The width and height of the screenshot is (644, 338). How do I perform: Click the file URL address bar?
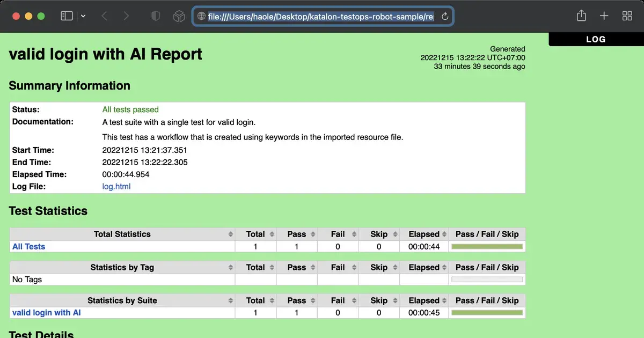click(x=320, y=16)
